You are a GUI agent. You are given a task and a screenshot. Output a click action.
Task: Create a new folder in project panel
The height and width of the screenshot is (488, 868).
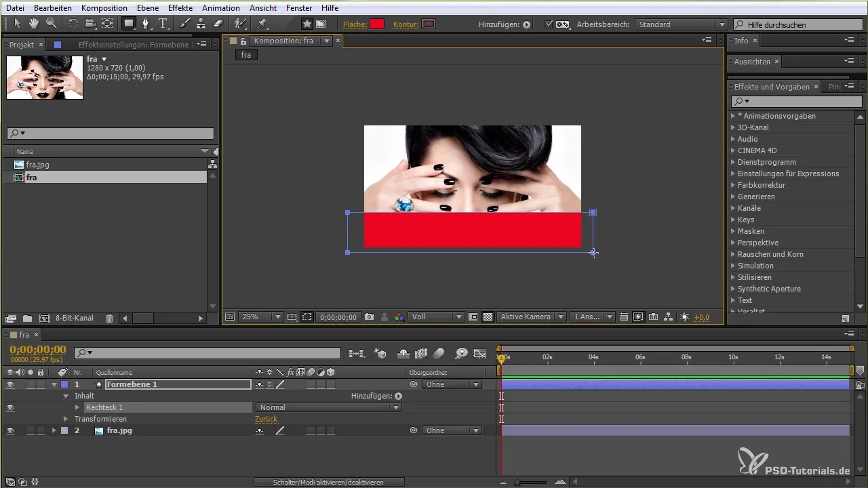(28, 318)
